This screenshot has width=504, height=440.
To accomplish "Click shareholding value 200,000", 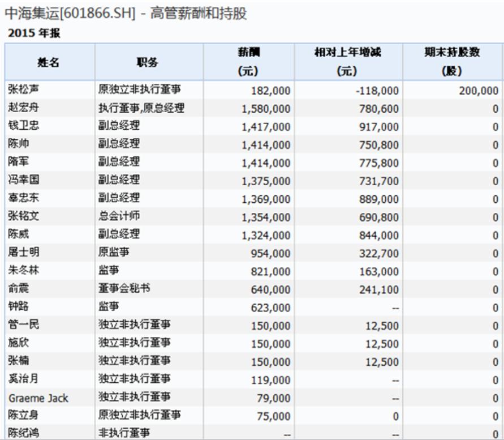I will click(479, 91).
